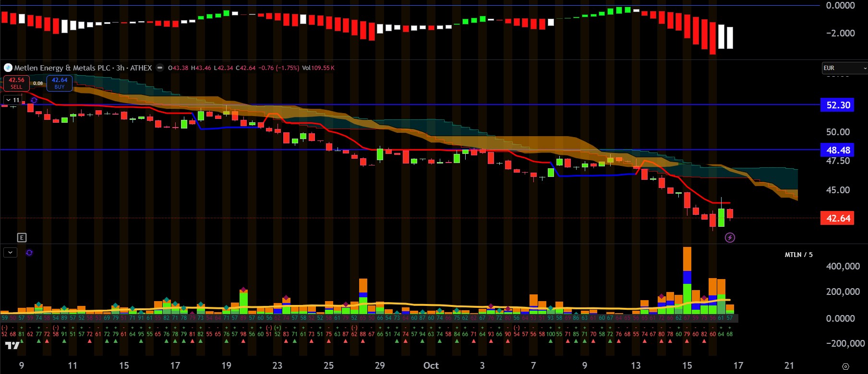Collapse the 11 indicators legend
868x374 pixels.
[12, 100]
